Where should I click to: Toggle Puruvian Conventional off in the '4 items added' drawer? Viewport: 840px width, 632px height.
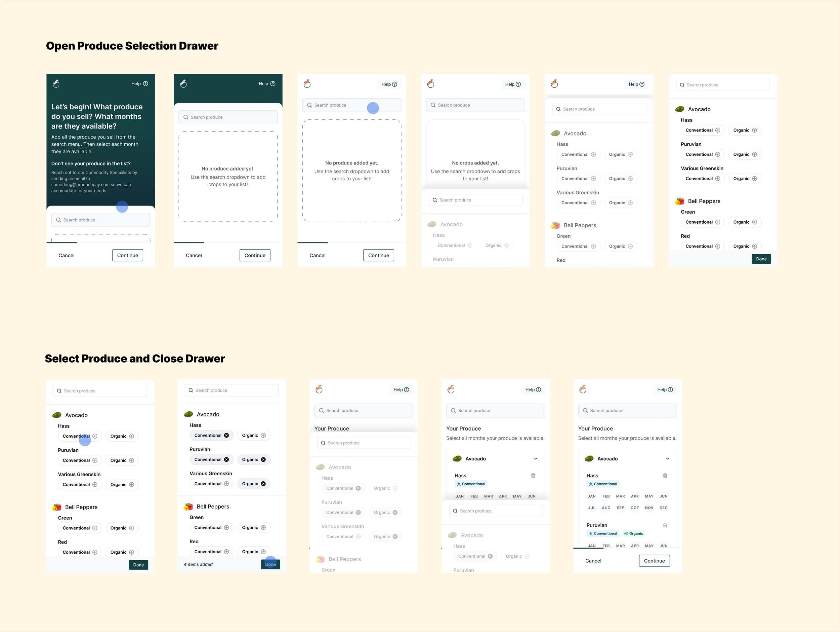pos(226,459)
